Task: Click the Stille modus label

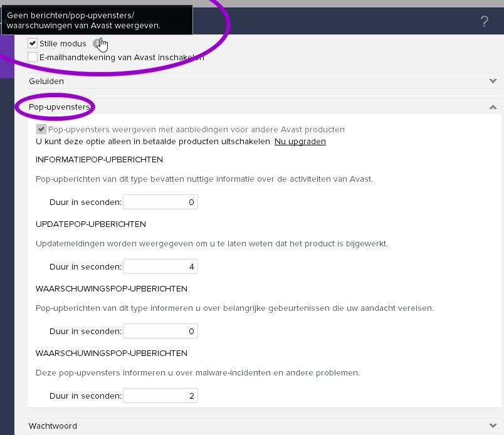Action: pos(63,43)
